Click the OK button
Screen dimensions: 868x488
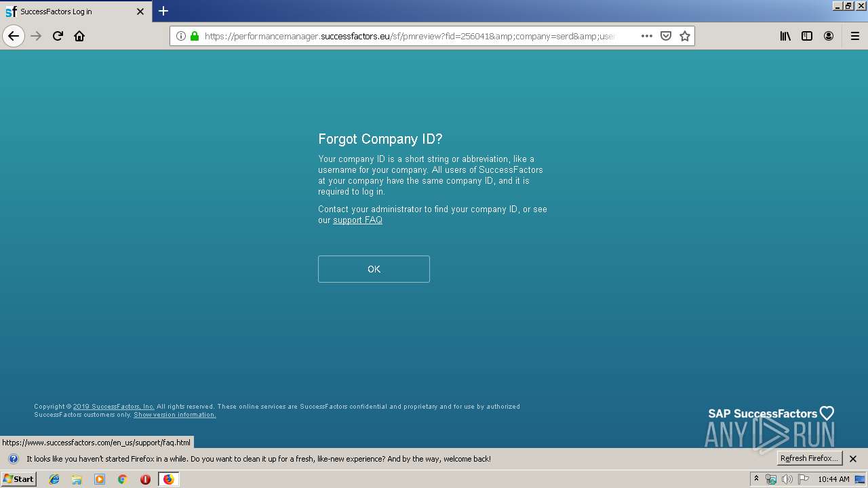(374, 269)
